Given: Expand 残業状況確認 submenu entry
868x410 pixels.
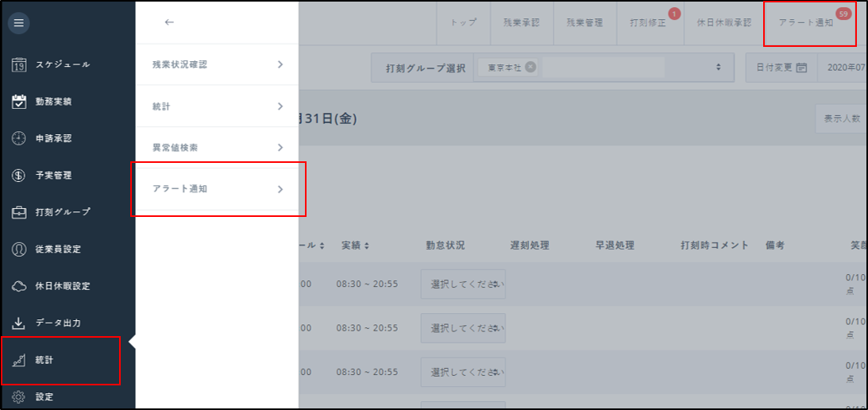Looking at the screenshot, I should (217, 65).
